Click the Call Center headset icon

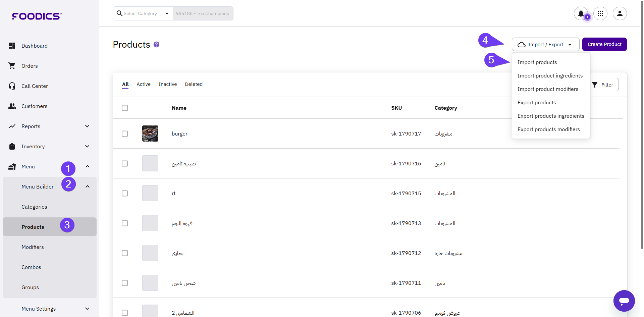(12, 86)
